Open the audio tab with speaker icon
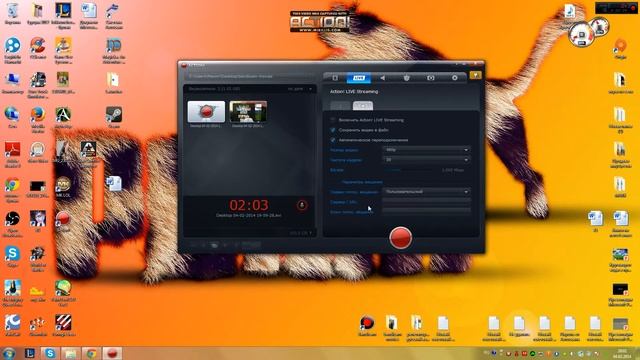Viewport: 640px width, 360px height. 382,78
